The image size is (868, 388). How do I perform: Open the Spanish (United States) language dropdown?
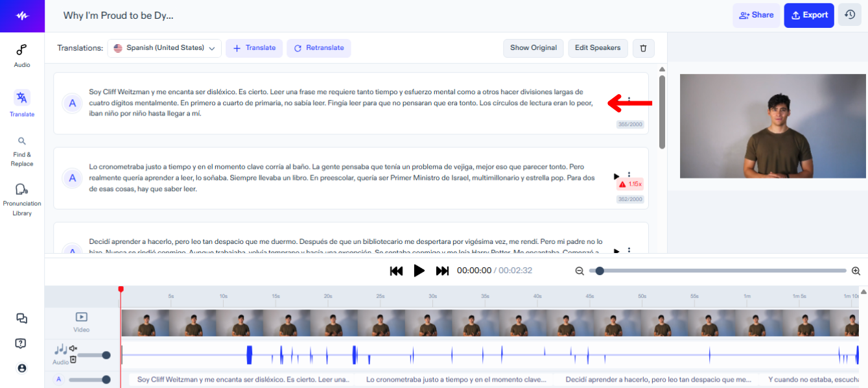(163, 47)
